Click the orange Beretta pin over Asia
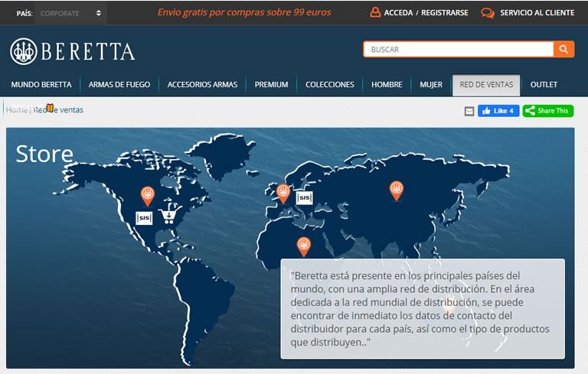This screenshot has height=374, width=588. (396, 190)
